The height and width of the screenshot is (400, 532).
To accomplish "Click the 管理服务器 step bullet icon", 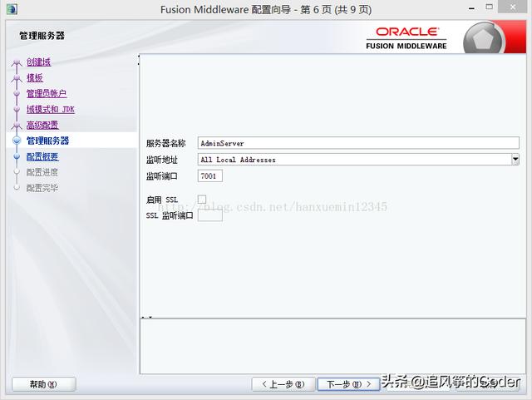I will pos(17,141).
